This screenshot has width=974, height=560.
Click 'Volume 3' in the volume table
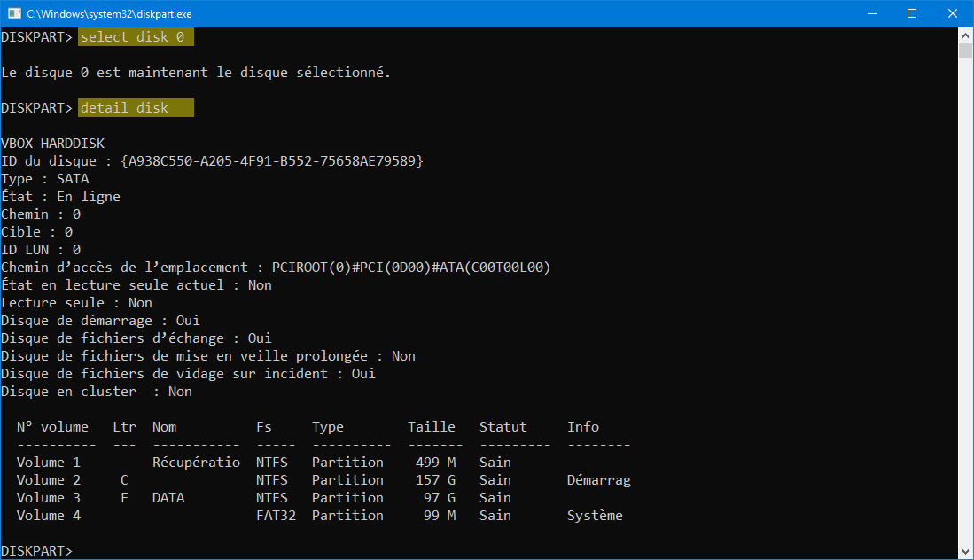tap(49, 498)
